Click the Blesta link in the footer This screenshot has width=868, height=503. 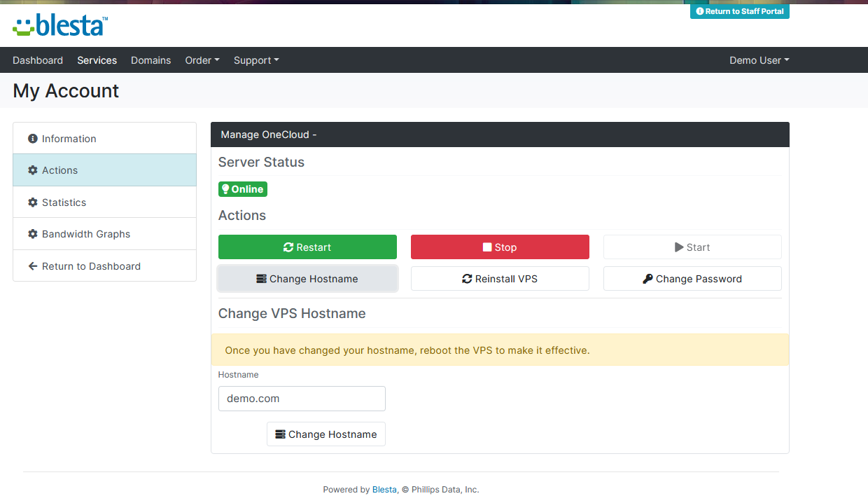pyautogui.click(x=384, y=490)
